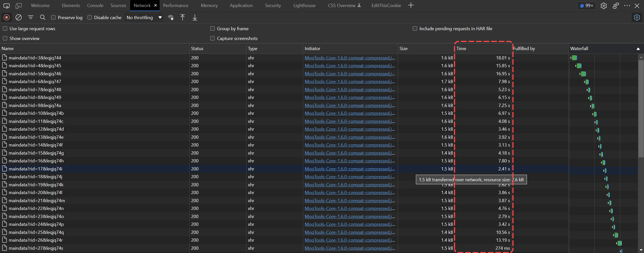Viewport: 644px width, 253px height.
Task: Sort requests by the Waterfall column
Action: point(579,48)
